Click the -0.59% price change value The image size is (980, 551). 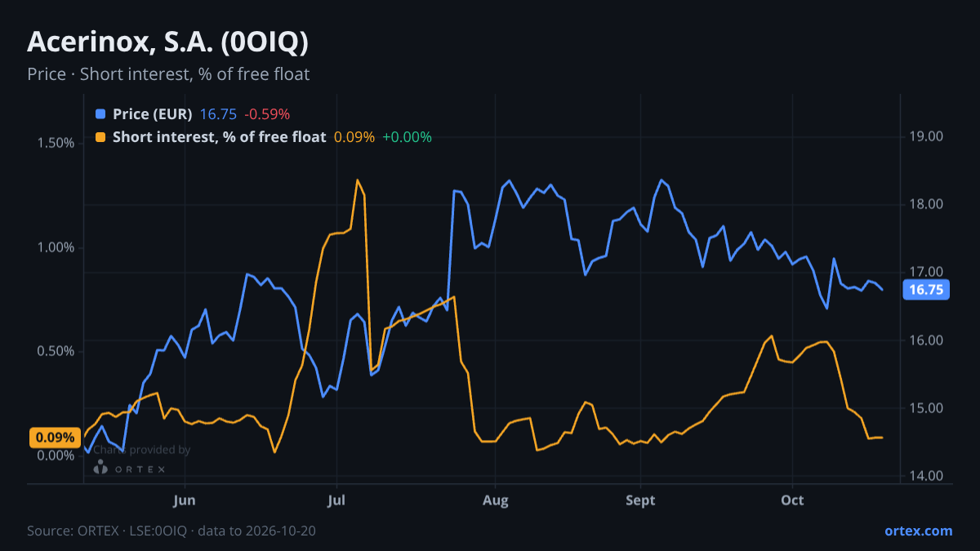pos(267,114)
